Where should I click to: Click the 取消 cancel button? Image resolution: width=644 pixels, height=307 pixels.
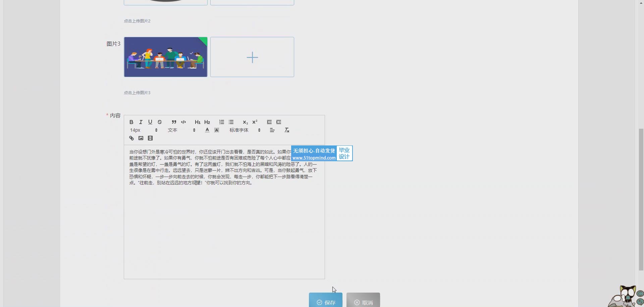pos(363,300)
